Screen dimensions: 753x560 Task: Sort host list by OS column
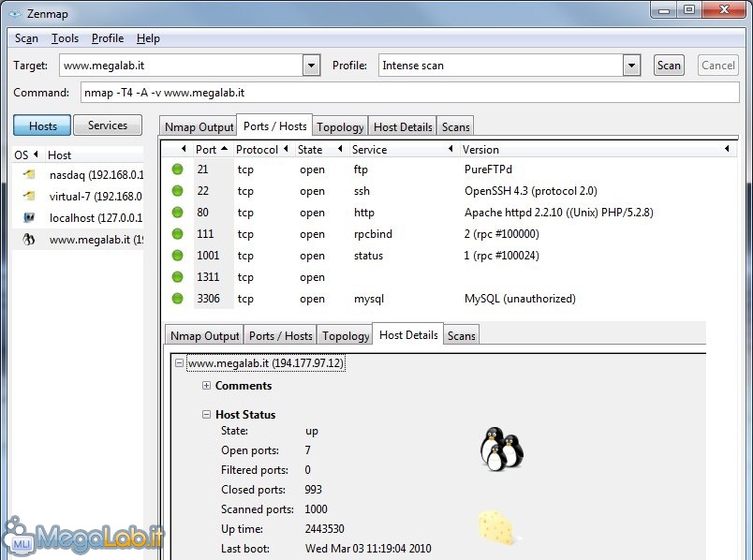click(26, 155)
